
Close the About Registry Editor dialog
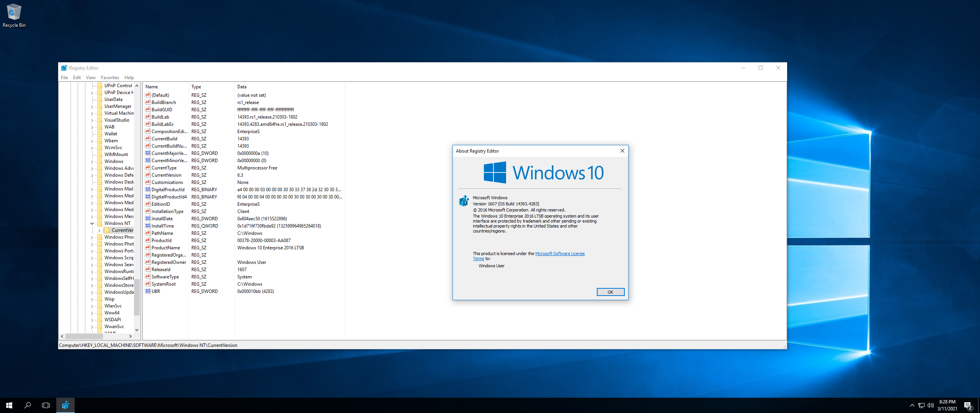(x=622, y=151)
